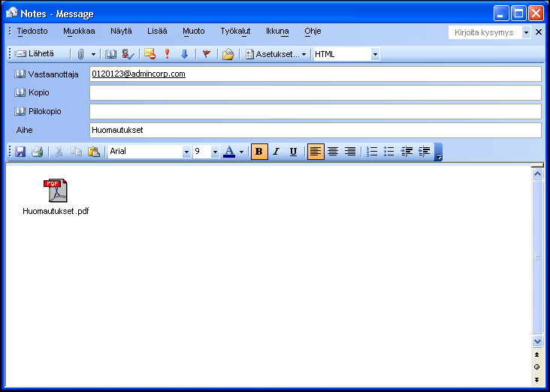Click the previous page double-arrow button
The image size is (550, 392).
(x=536, y=355)
